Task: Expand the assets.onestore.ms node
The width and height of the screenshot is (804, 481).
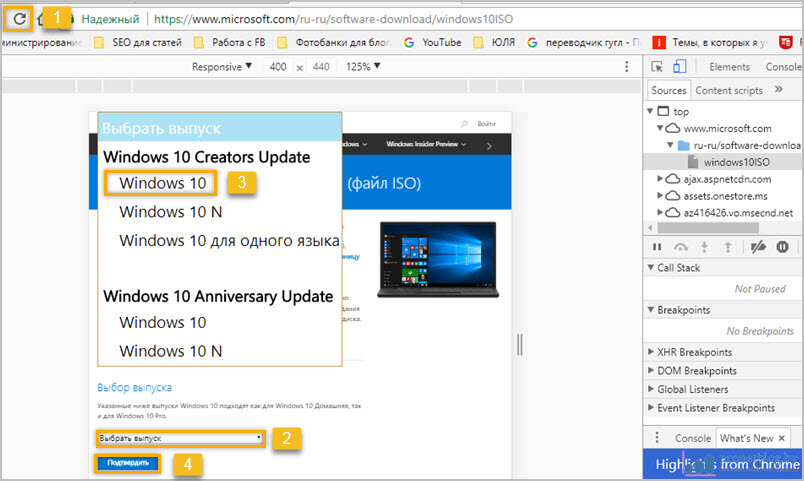Action: (660, 195)
